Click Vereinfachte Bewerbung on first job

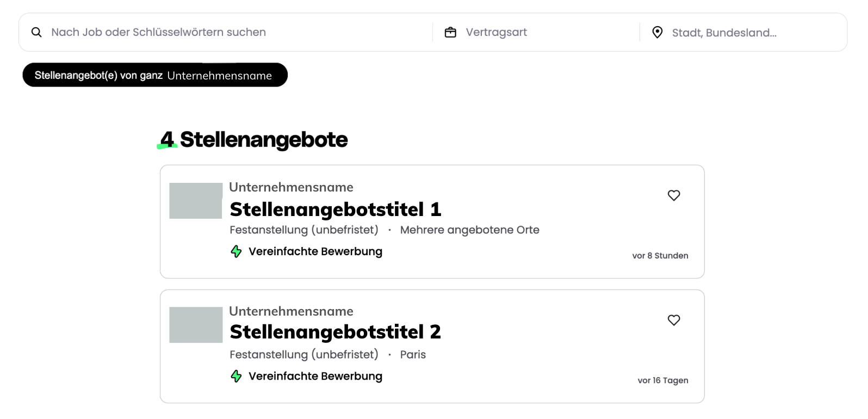pyautogui.click(x=315, y=251)
